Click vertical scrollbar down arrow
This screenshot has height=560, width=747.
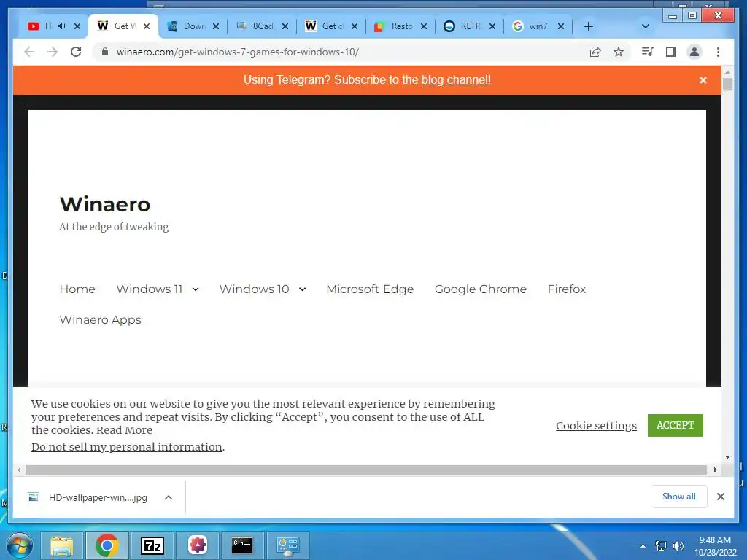[727, 457]
